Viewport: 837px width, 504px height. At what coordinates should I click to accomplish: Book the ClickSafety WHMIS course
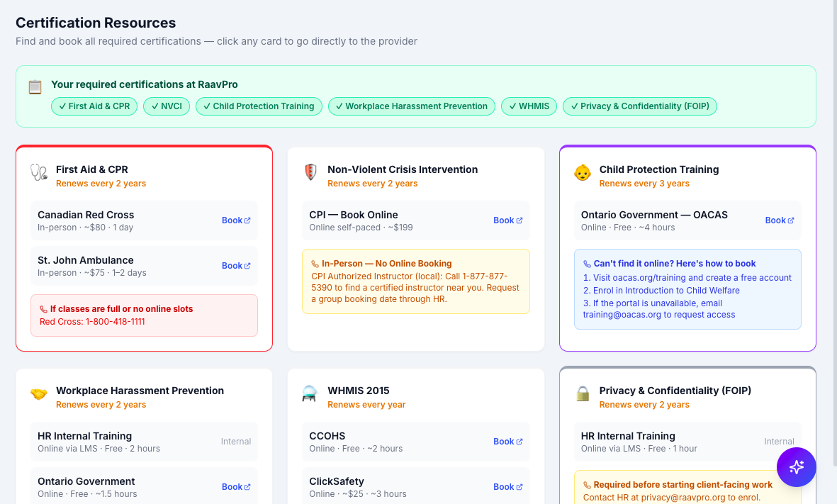[x=507, y=487]
